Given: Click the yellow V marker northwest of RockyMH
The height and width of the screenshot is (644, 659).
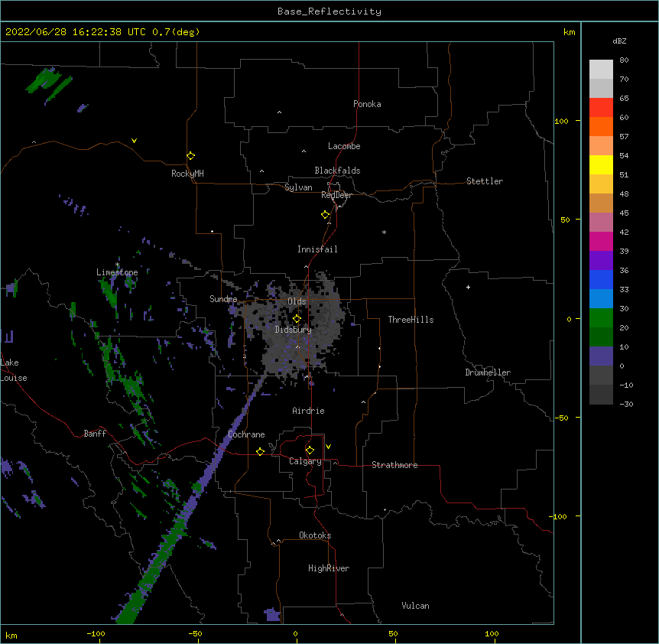Looking at the screenshot, I should 134,141.
